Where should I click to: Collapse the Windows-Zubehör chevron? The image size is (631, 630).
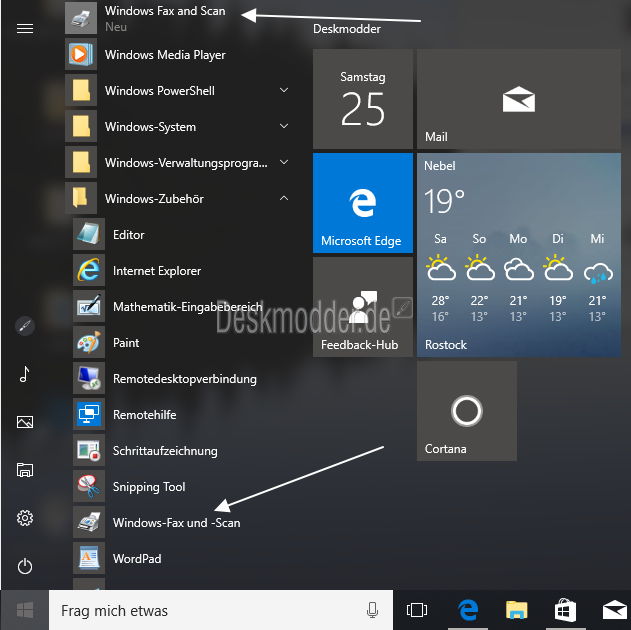click(x=284, y=198)
